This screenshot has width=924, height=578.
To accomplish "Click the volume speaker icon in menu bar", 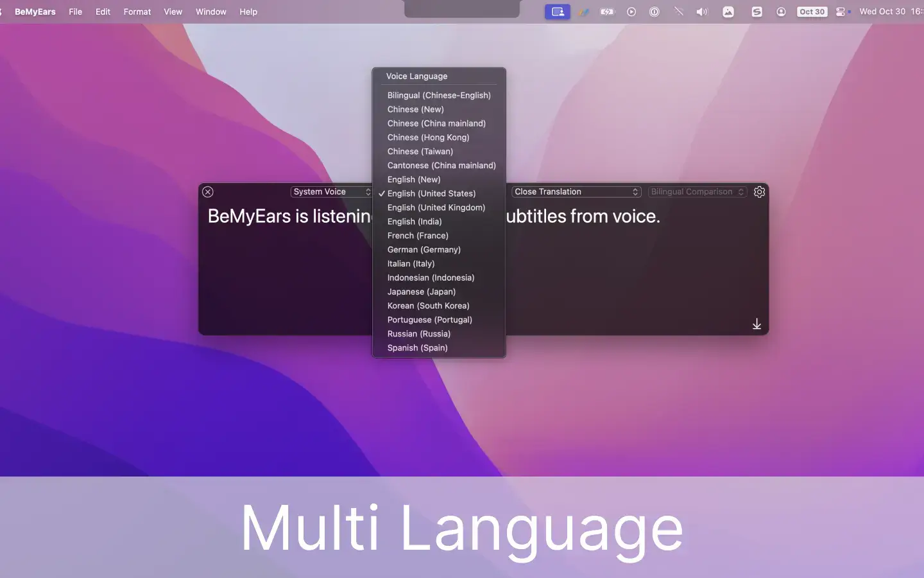I will 702,12.
